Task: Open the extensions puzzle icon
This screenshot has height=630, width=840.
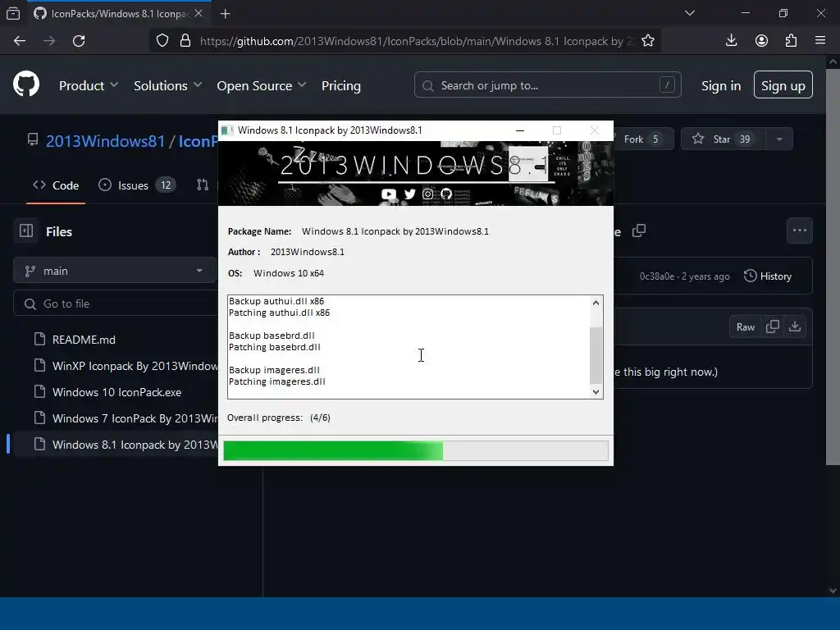Action: (x=791, y=41)
